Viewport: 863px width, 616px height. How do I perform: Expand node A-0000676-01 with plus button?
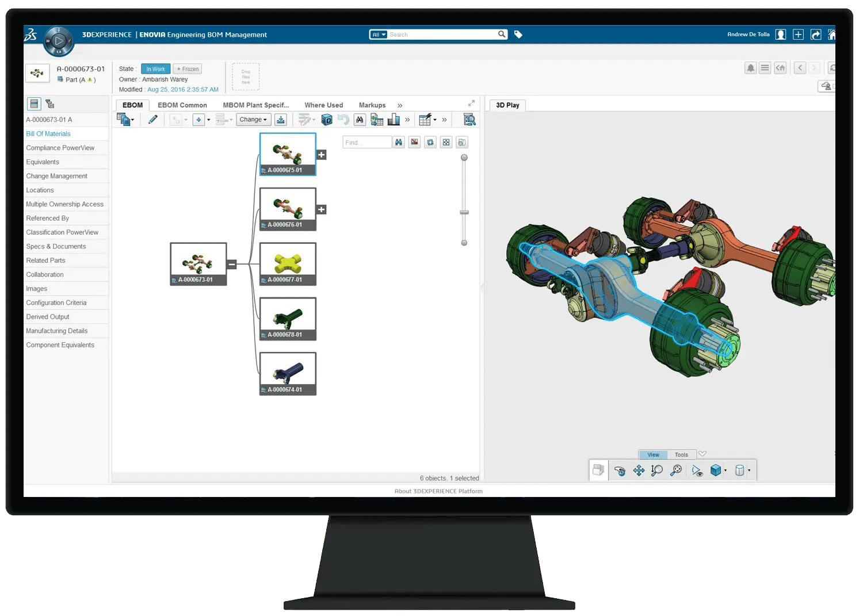coord(322,209)
